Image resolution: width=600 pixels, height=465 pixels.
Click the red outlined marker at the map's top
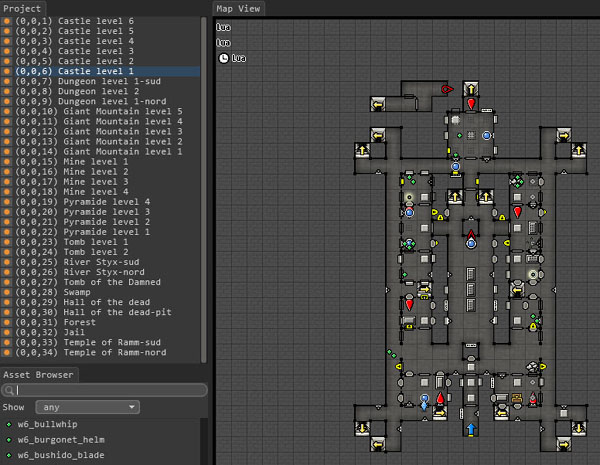point(447,89)
